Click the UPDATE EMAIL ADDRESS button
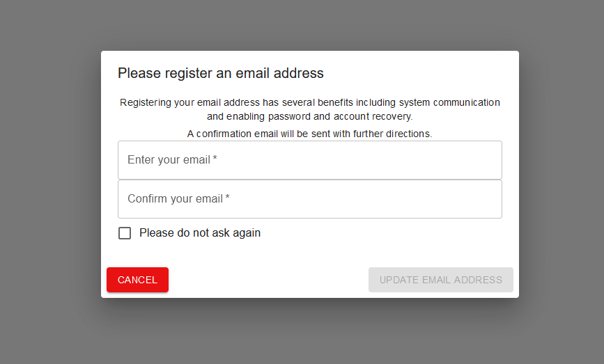This screenshot has height=364, width=604. (440, 280)
